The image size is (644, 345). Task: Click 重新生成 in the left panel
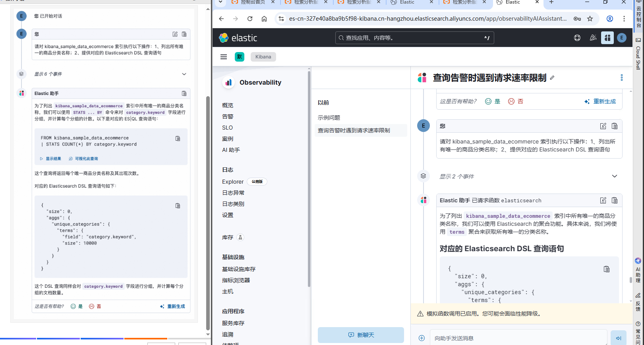pos(172,306)
